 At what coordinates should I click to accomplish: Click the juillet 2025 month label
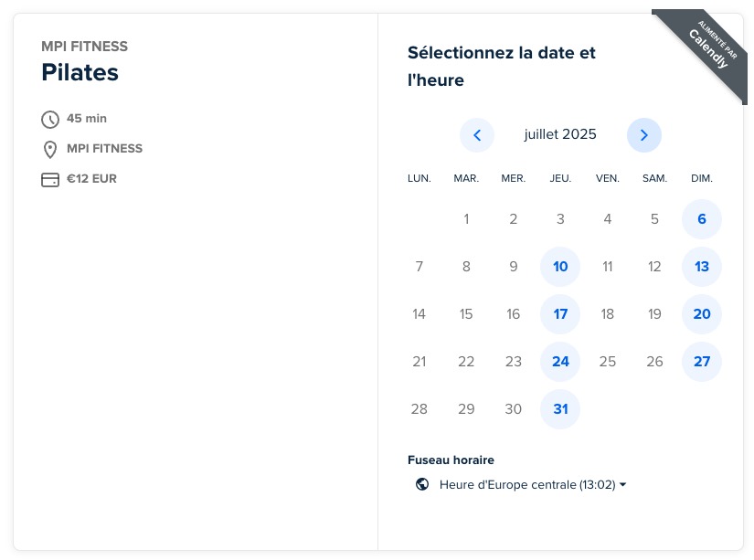click(560, 135)
